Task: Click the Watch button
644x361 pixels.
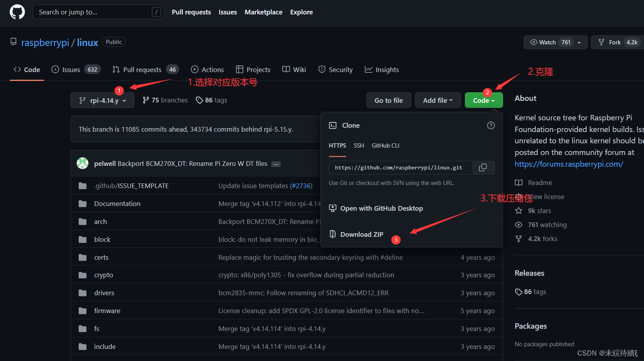Action: (555, 42)
